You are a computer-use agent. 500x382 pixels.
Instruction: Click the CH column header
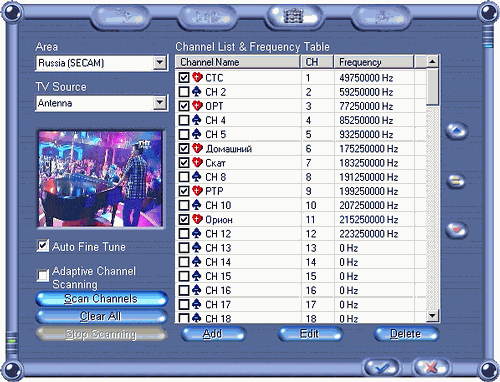click(x=318, y=62)
